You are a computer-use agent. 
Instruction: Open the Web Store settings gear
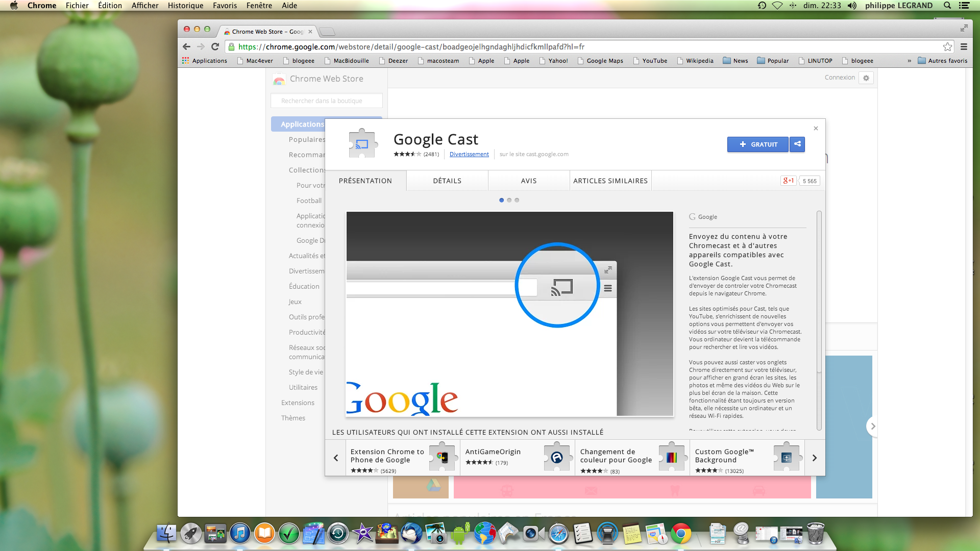coord(866,78)
